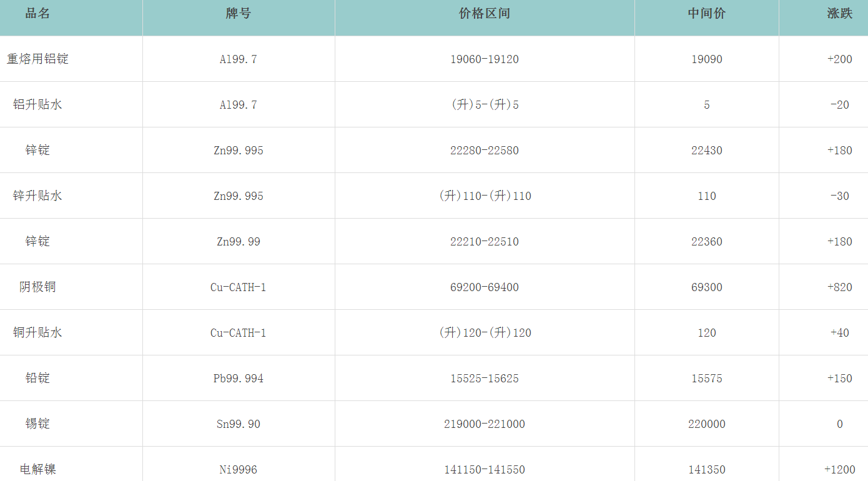Select the 价格区间 column header
The height and width of the screenshot is (481, 868).
(484, 14)
